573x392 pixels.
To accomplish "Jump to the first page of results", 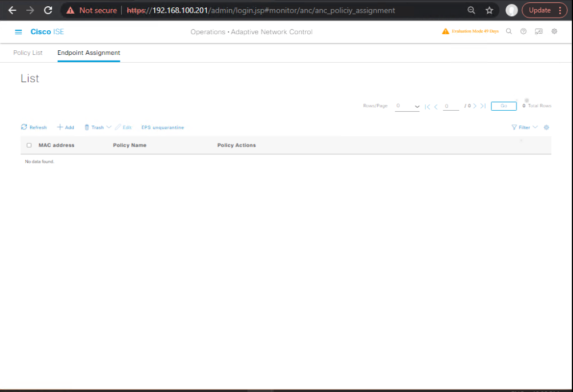I will click(427, 107).
